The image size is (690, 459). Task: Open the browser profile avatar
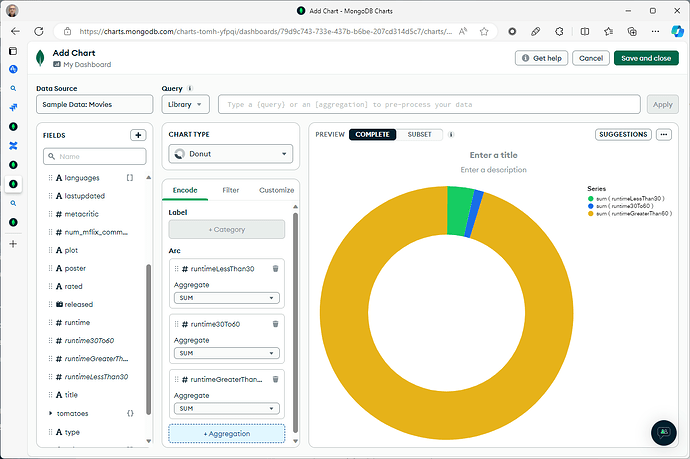click(x=12, y=11)
